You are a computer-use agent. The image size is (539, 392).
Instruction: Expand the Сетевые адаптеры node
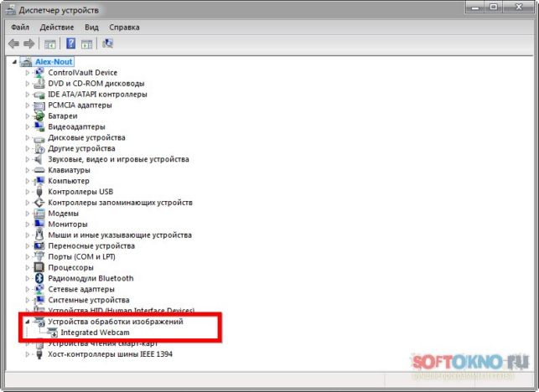coord(28,289)
